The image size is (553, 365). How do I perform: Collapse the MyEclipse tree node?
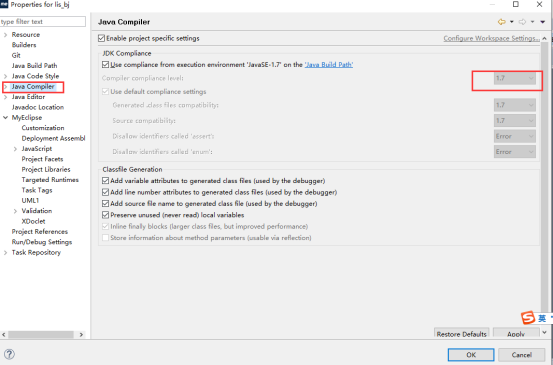click(x=5, y=117)
